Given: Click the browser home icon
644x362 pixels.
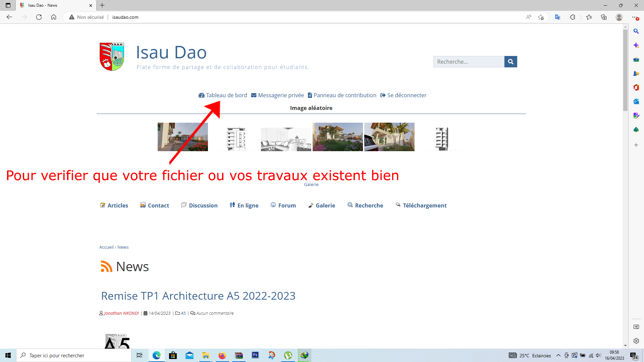Looking at the screenshot, I should [54, 17].
